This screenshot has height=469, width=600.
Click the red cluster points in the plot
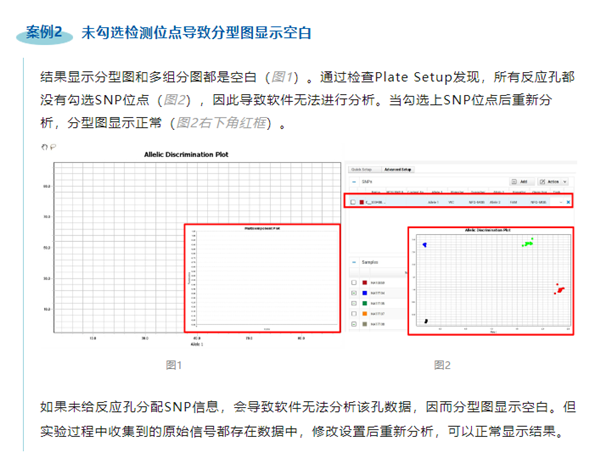pos(560,290)
